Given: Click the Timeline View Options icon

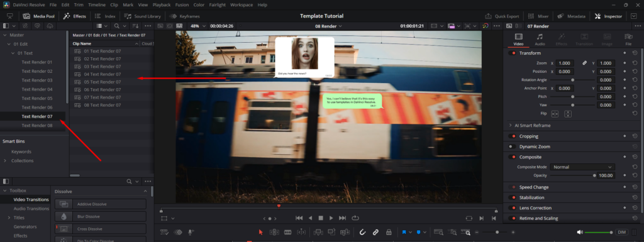Looking at the screenshot, I should [x=164, y=232].
